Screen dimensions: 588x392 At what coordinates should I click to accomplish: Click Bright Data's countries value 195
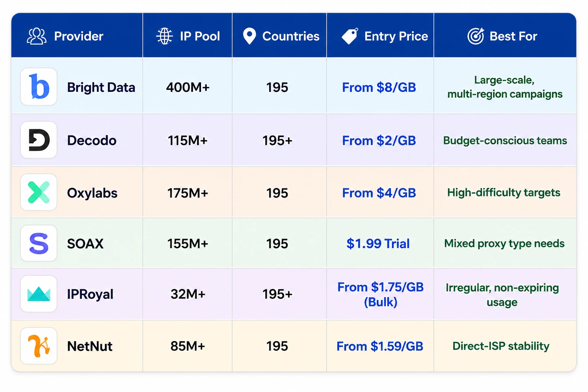tap(277, 87)
